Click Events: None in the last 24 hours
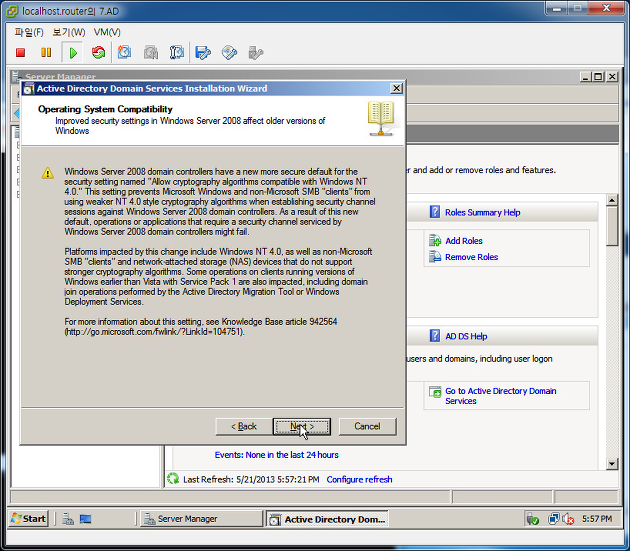This screenshot has height=551, width=630. (x=276, y=455)
